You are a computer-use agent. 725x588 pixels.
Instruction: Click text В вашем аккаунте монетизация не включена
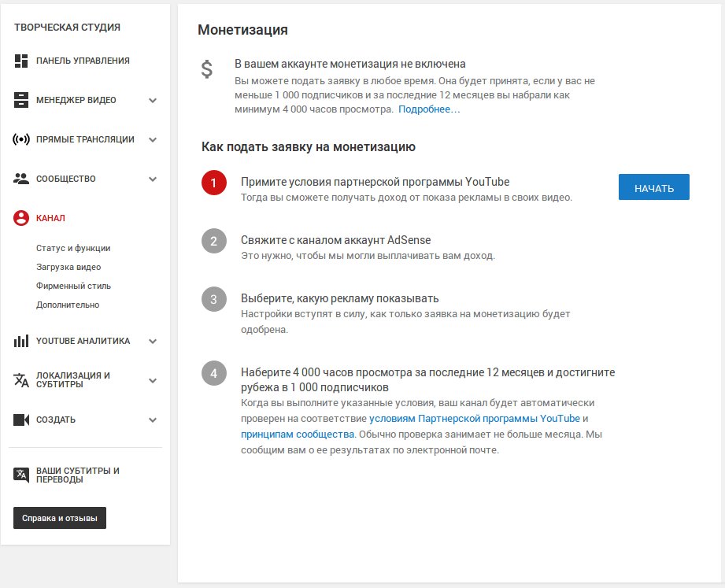coord(350,64)
